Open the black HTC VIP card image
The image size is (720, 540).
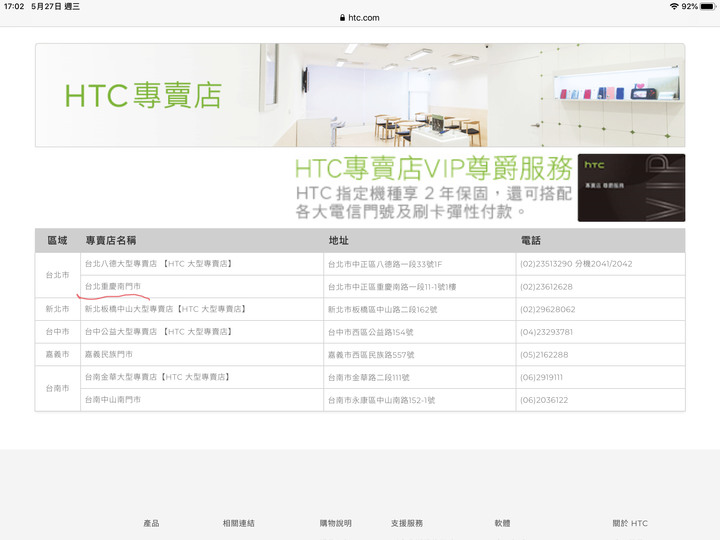tap(631, 188)
